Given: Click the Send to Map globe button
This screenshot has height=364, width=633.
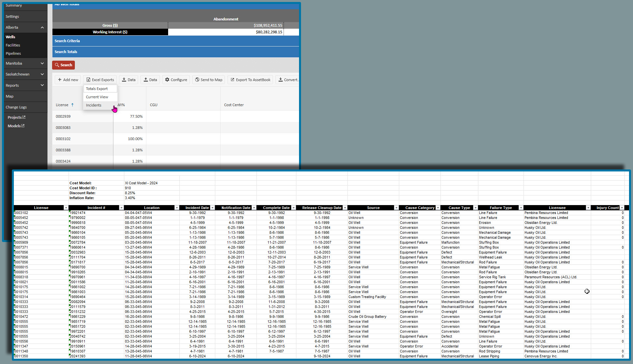Looking at the screenshot, I should tap(209, 80).
